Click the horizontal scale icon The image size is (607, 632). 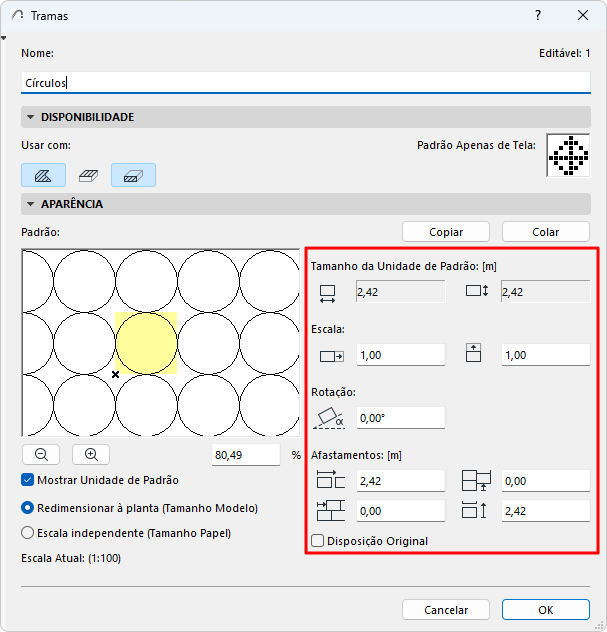(332, 356)
